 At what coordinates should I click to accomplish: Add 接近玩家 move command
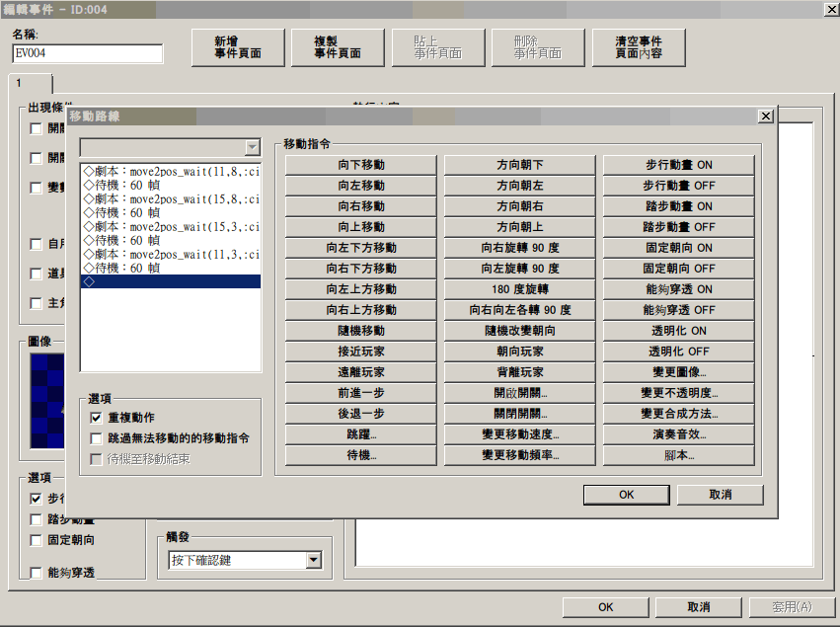tap(361, 352)
